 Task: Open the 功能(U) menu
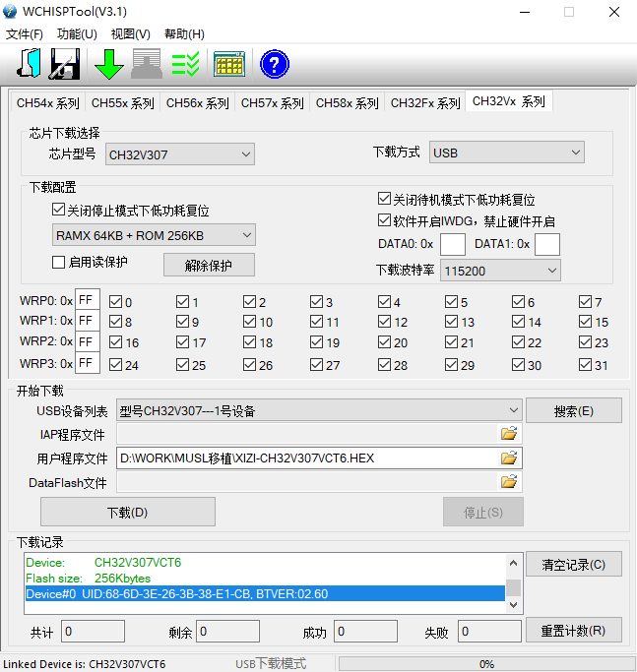77,33
